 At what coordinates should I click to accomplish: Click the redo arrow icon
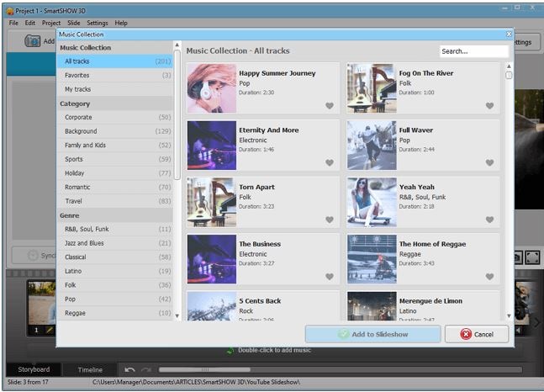[x=146, y=370]
